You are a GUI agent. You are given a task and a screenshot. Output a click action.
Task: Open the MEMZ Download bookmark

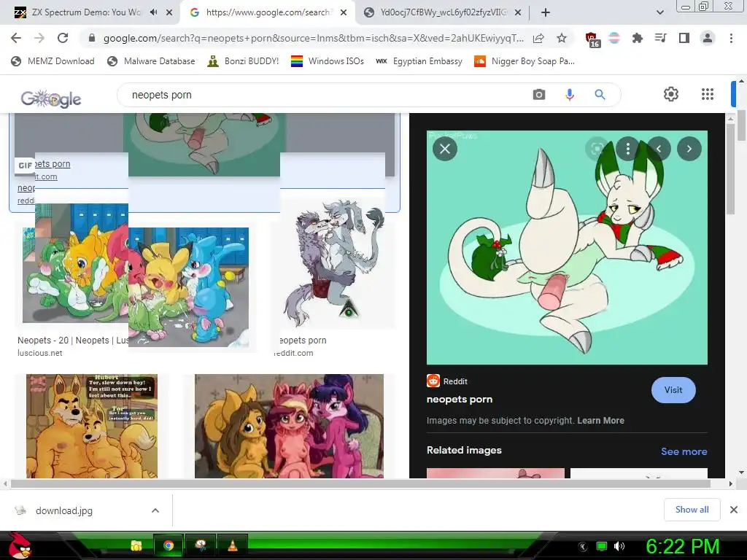point(53,61)
